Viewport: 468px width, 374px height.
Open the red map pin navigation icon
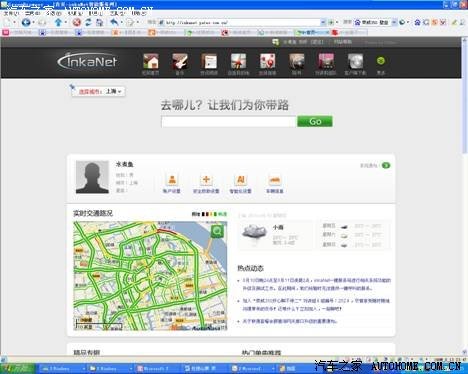click(267, 61)
